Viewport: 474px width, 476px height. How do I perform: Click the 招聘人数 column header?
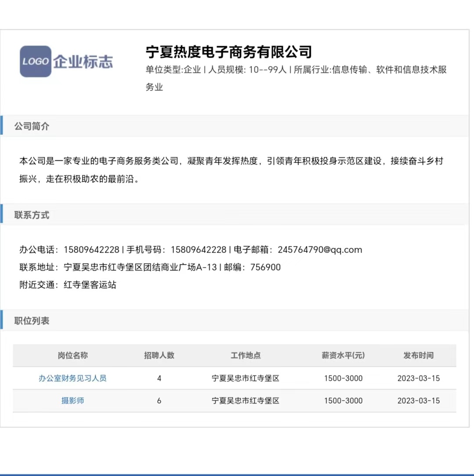159,355
